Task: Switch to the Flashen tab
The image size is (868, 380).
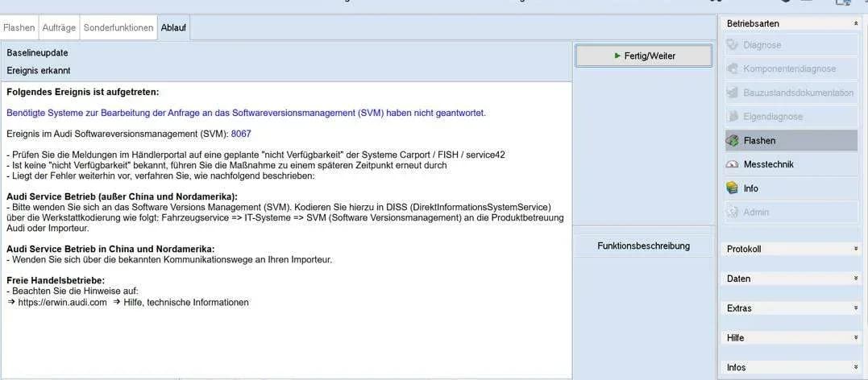Action: [x=19, y=27]
